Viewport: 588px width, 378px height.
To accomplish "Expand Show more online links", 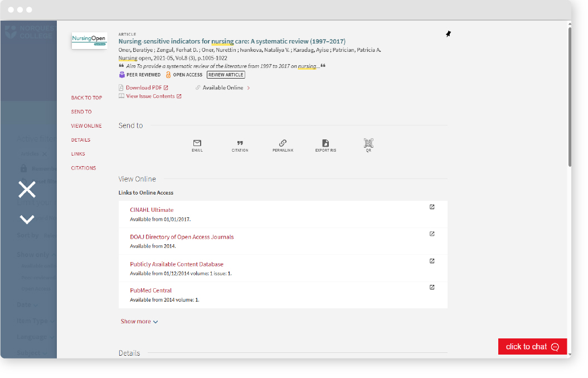I will pyautogui.click(x=139, y=321).
